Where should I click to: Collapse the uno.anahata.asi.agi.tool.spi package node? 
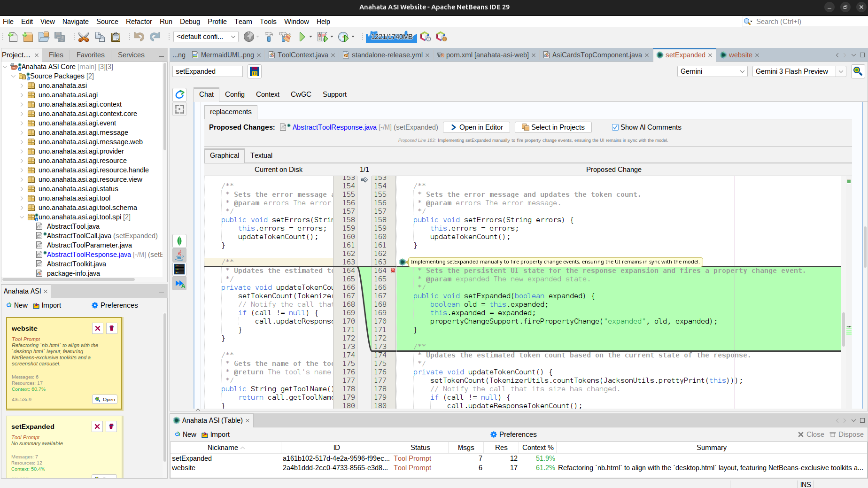click(x=22, y=217)
